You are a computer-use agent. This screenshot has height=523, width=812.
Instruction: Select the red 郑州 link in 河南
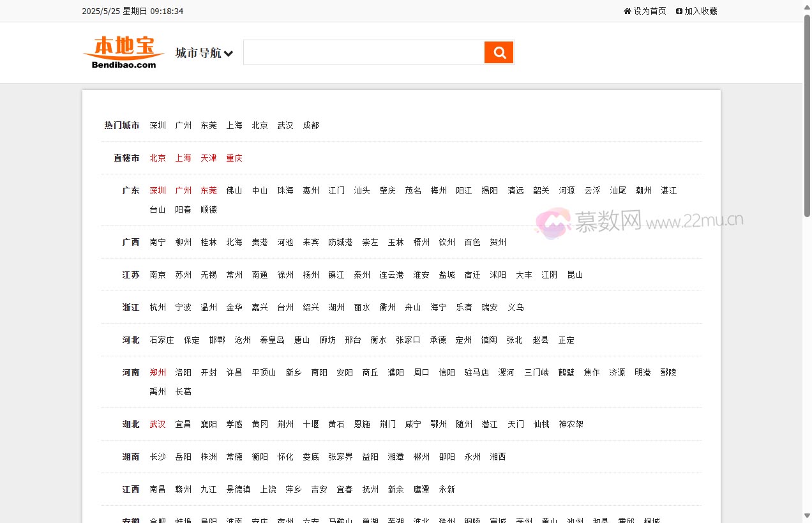158,372
